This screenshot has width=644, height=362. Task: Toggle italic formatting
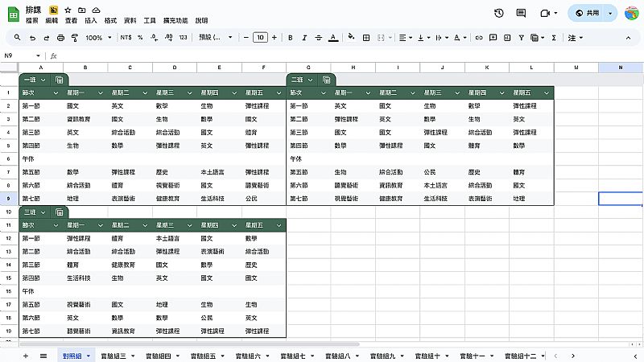(303, 38)
